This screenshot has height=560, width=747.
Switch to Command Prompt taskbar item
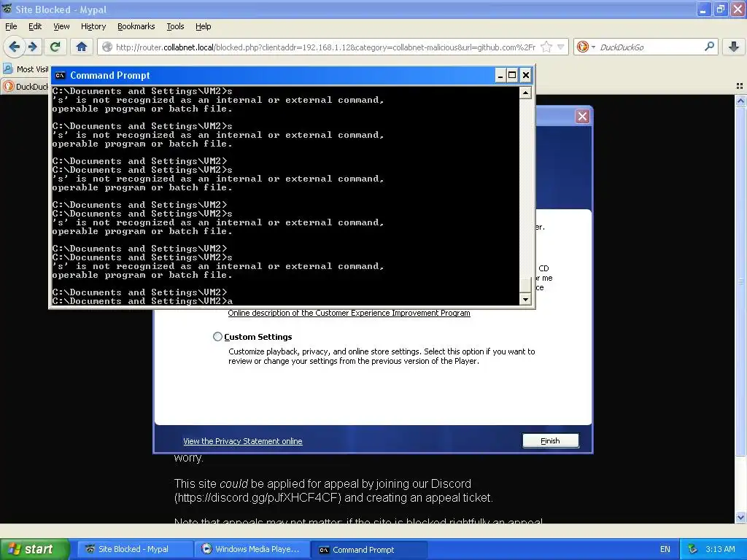tap(368, 550)
